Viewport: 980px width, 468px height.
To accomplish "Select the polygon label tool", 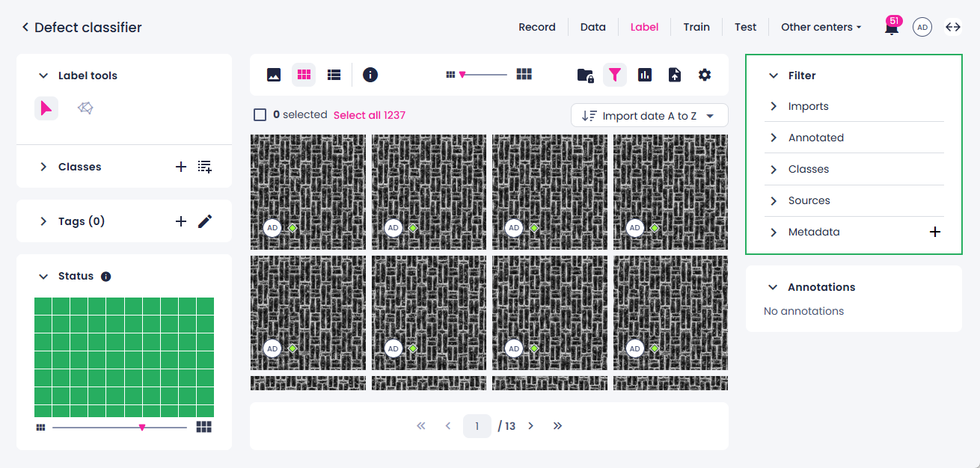I will (x=85, y=108).
